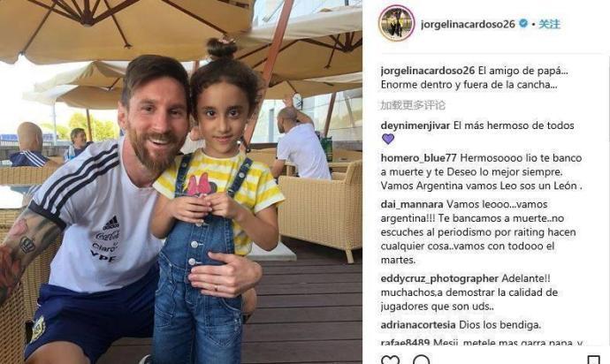Save post with bookmark icon
Screen dimensions: 610x364
point(593,360)
